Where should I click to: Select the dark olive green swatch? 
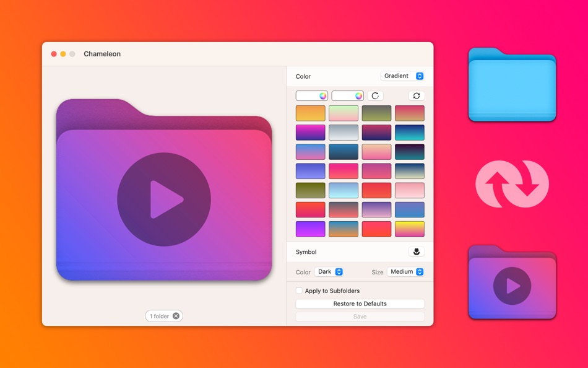click(x=311, y=190)
